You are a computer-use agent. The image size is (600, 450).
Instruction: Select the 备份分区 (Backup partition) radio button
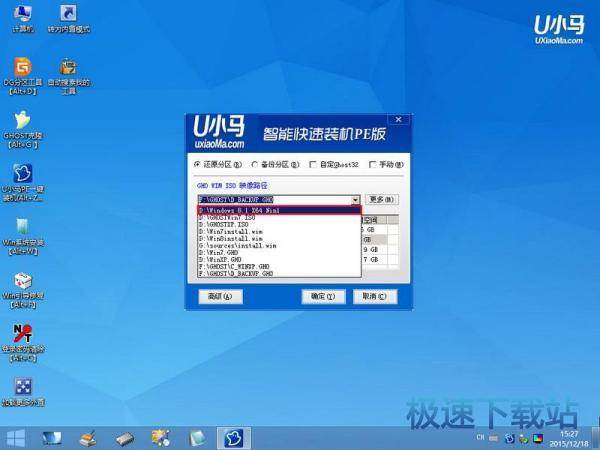(275, 165)
